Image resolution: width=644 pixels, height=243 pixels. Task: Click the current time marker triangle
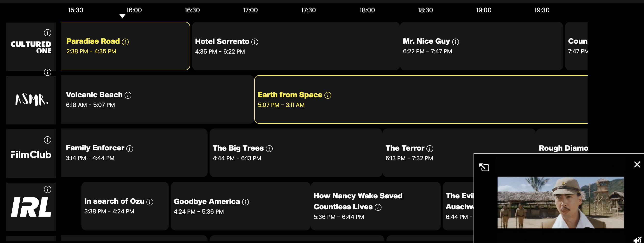pos(122,16)
